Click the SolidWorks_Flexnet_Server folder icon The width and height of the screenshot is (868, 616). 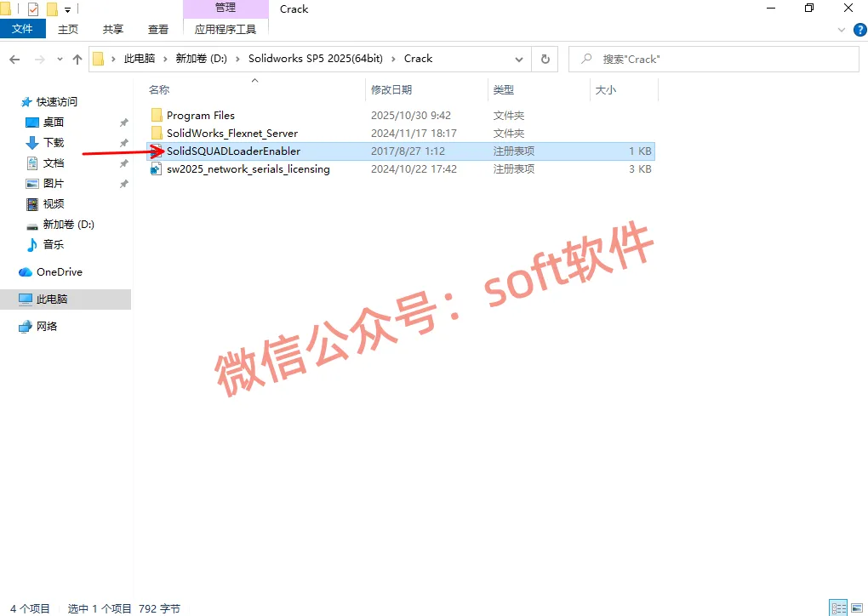pyautogui.click(x=157, y=133)
